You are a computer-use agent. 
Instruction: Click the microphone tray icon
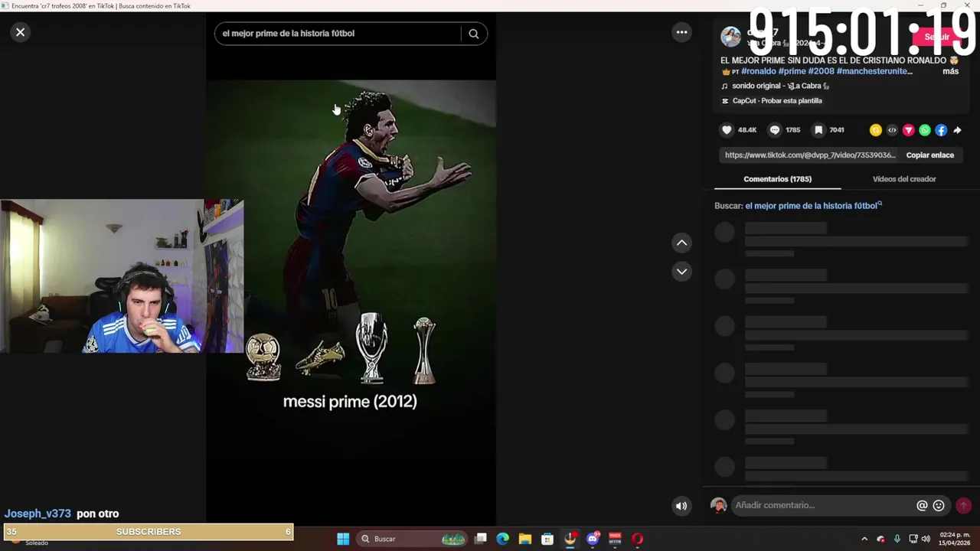[897, 539]
